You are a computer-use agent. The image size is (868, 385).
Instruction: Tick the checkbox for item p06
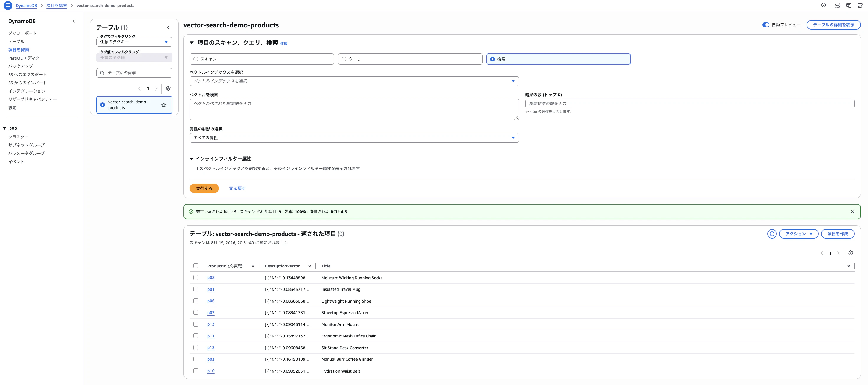click(196, 301)
